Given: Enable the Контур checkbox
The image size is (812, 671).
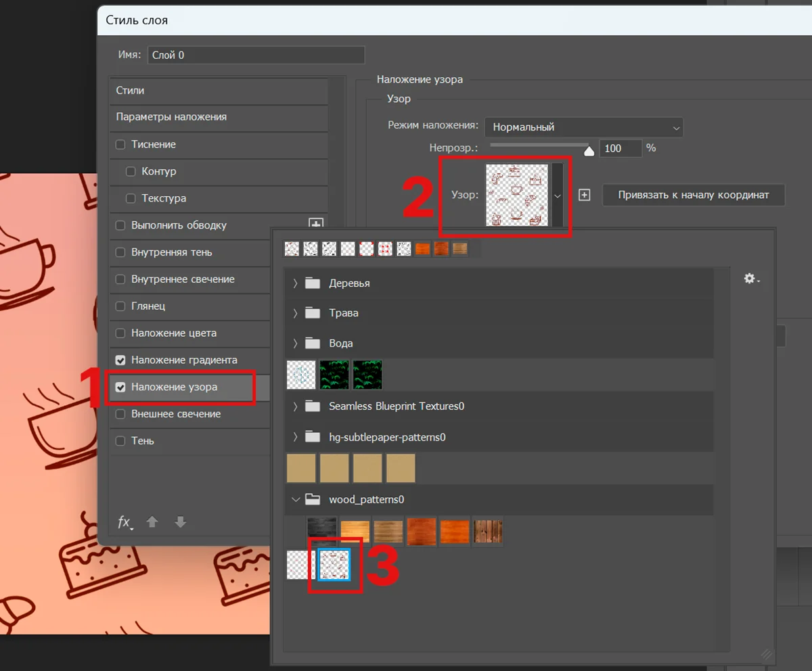Looking at the screenshot, I should pyautogui.click(x=131, y=171).
